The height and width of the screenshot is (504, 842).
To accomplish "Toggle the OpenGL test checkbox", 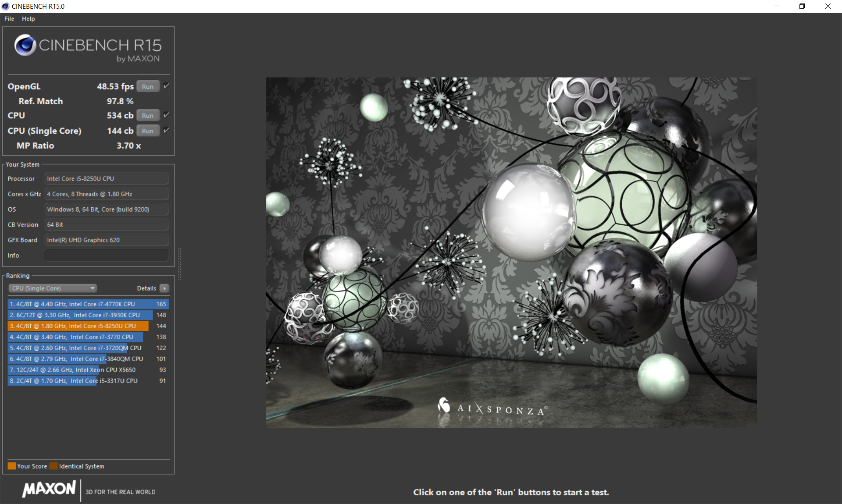I will click(166, 86).
